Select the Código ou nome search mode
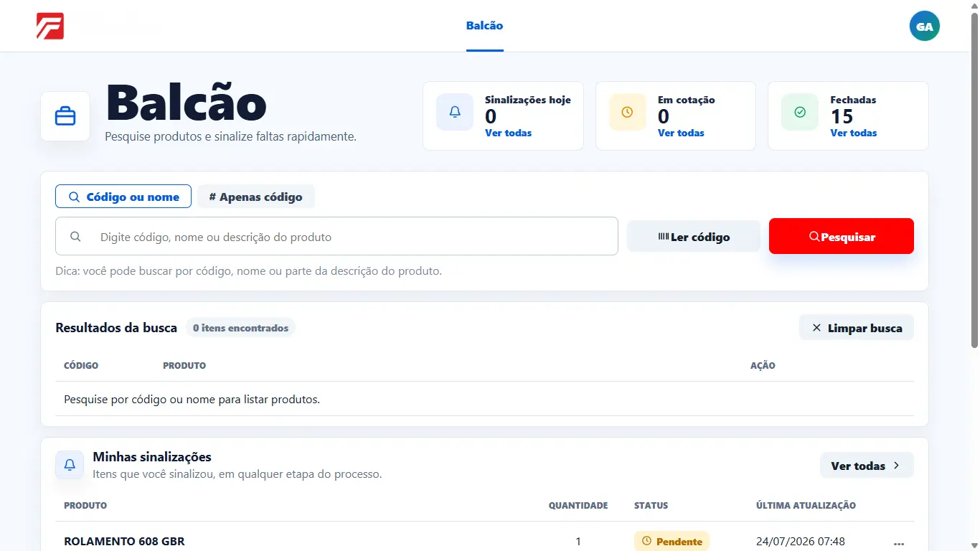980x551 pixels. [123, 197]
